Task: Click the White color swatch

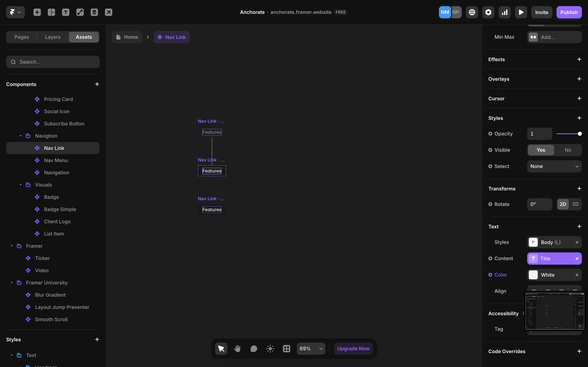Action: click(x=533, y=275)
